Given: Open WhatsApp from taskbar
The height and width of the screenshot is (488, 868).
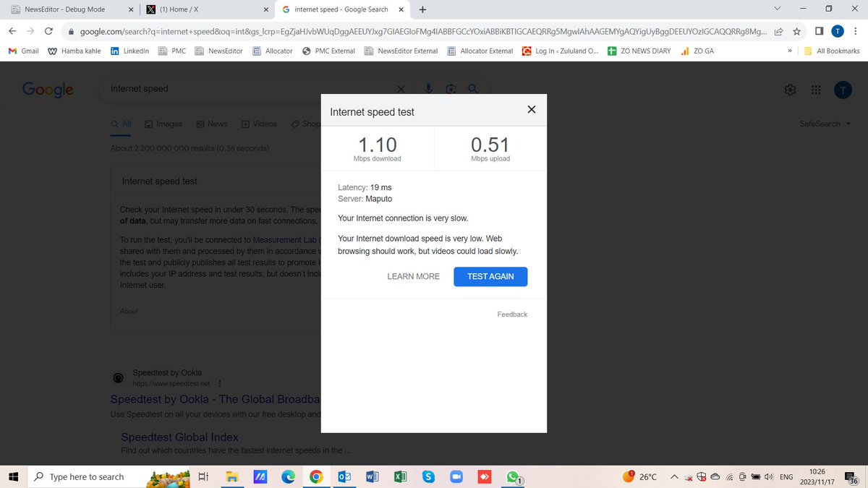Looking at the screenshot, I should pyautogui.click(x=514, y=477).
